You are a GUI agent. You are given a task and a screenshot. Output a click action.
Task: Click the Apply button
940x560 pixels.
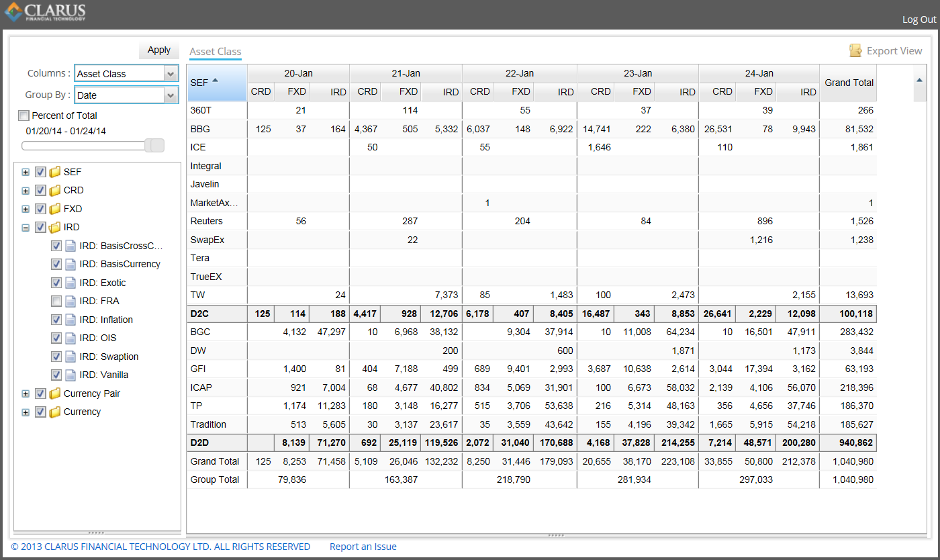(x=159, y=50)
